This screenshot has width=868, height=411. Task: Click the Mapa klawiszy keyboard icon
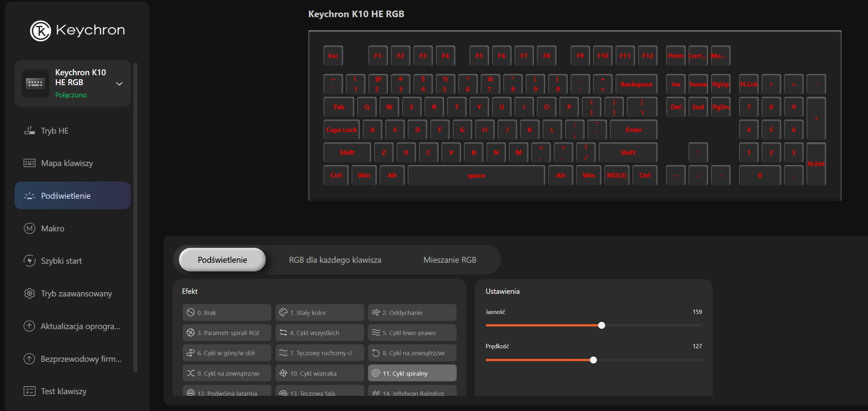(x=29, y=163)
